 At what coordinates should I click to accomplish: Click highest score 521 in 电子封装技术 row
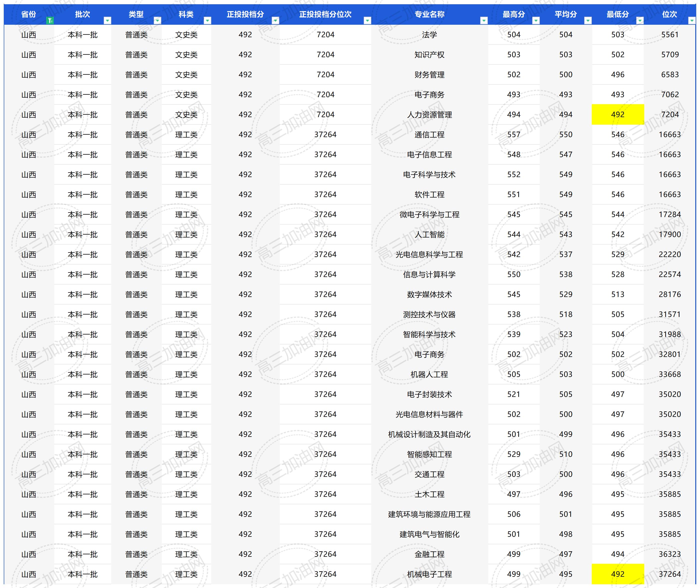coord(514,394)
